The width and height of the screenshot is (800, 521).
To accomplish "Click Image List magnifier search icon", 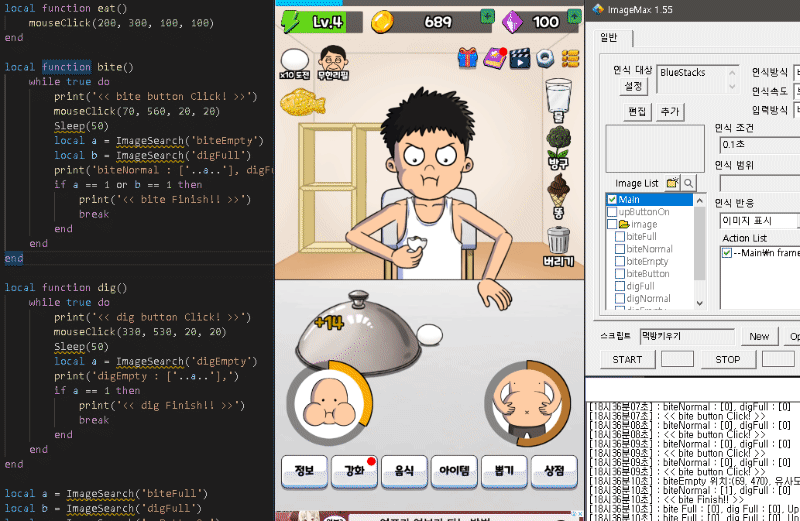I will pyautogui.click(x=688, y=183).
